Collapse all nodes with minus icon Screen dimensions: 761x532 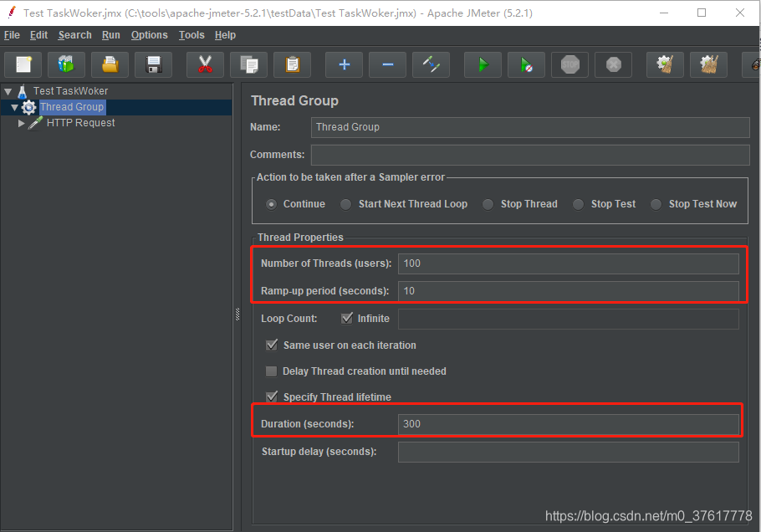(388, 64)
